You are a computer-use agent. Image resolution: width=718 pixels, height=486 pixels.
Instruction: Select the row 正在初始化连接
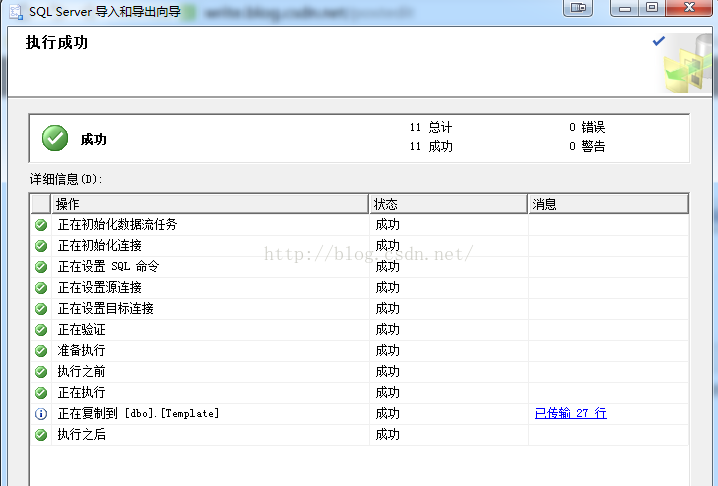tap(359, 246)
